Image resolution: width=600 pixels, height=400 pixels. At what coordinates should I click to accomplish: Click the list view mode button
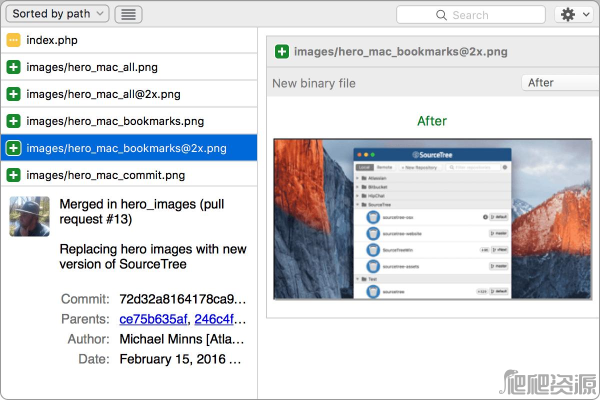[129, 15]
